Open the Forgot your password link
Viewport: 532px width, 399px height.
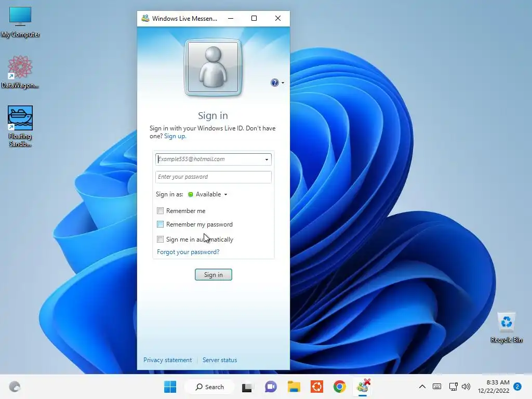tap(188, 252)
